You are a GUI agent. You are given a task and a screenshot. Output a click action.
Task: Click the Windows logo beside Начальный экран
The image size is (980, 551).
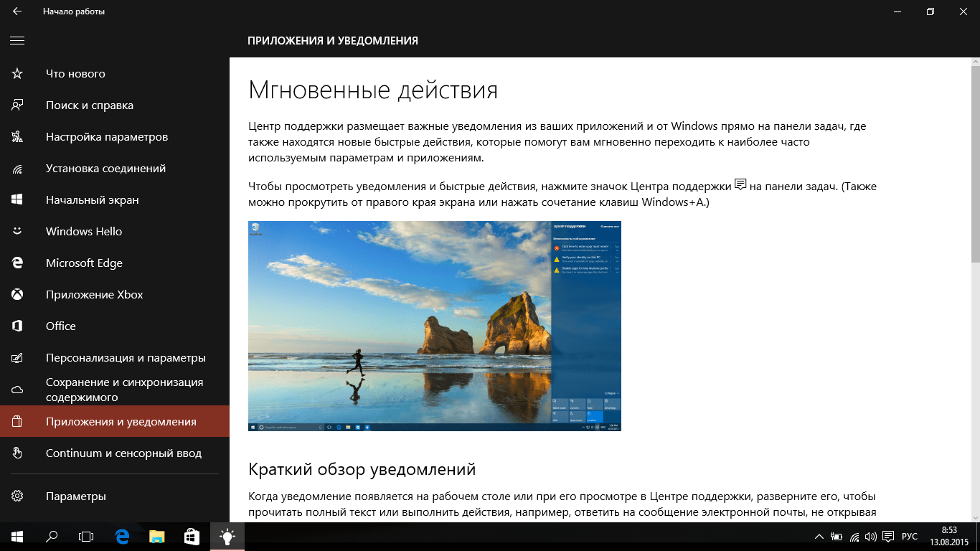click(x=17, y=200)
